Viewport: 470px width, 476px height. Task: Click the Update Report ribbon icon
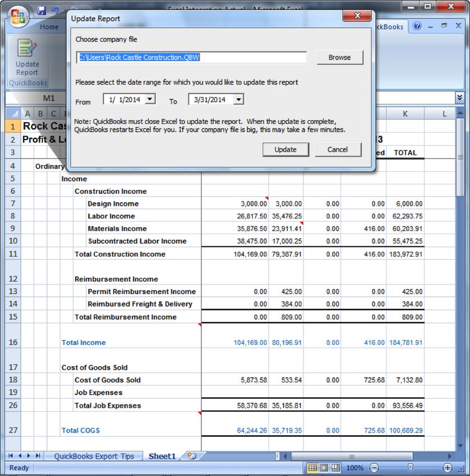click(27, 57)
